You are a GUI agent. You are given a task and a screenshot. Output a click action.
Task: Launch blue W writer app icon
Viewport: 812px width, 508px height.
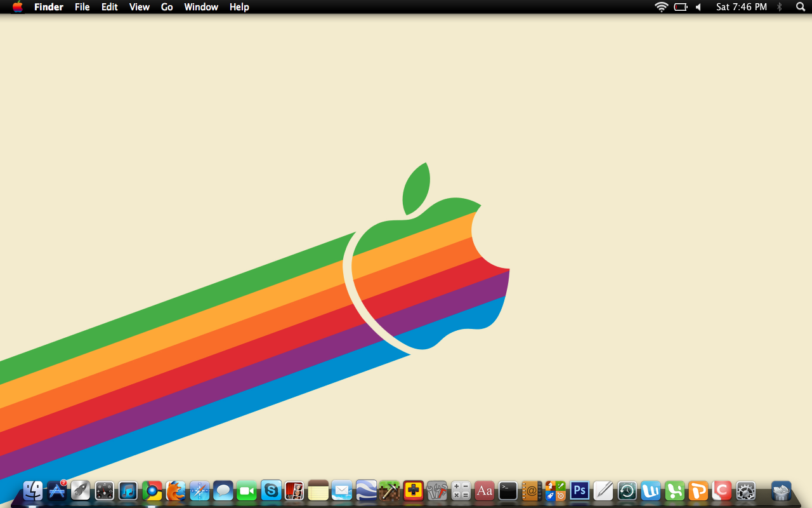click(651, 491)
